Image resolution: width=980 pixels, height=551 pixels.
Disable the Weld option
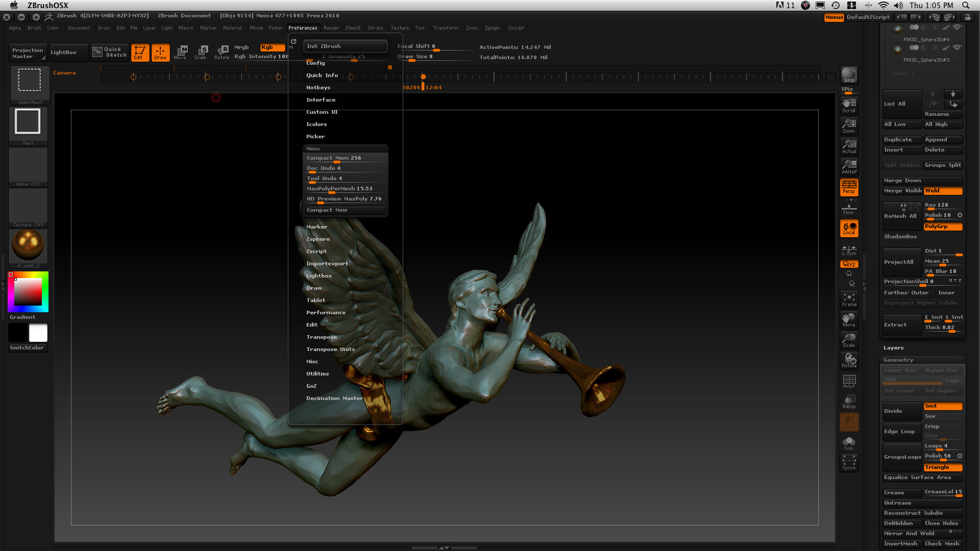pos(943,191)
